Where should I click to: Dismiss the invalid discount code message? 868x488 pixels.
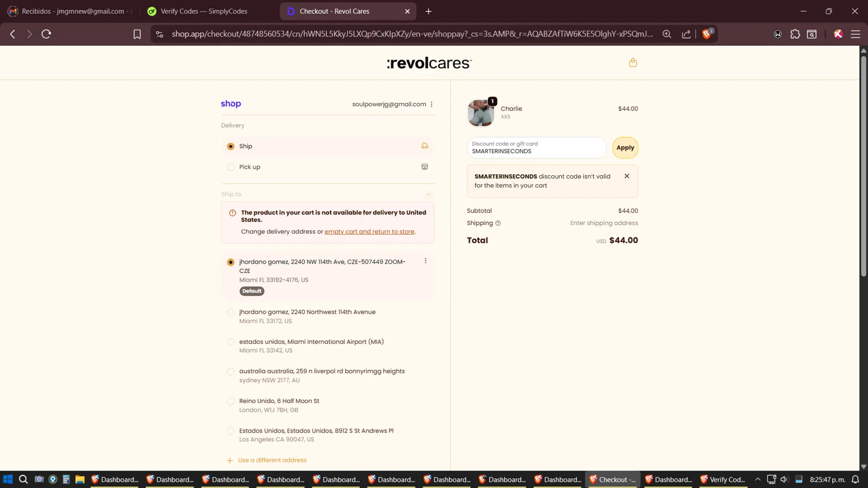pyautogui.click(x=627, y=176)
